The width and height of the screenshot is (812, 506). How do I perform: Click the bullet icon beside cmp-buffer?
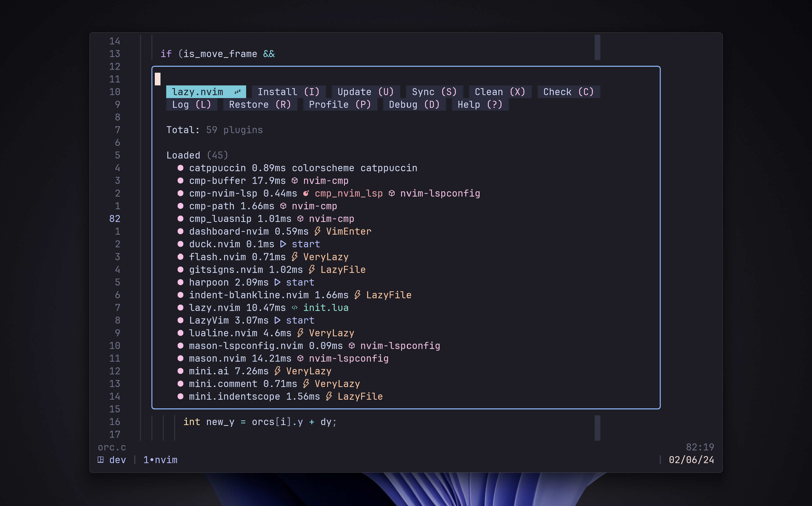(180, 181)
